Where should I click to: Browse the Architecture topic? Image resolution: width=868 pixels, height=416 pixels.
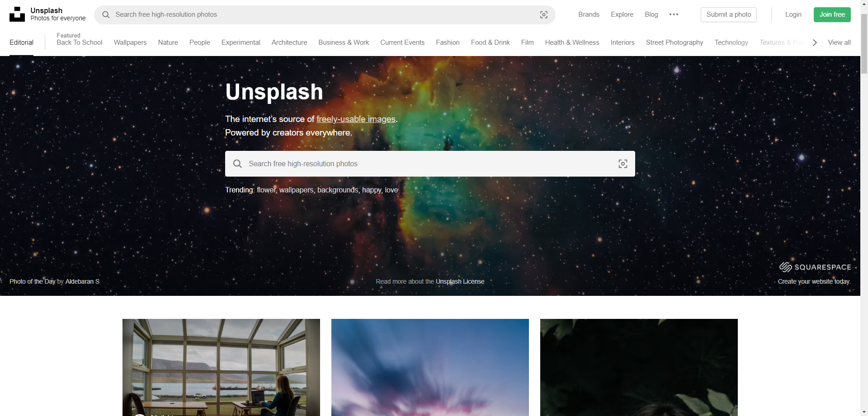289,42
